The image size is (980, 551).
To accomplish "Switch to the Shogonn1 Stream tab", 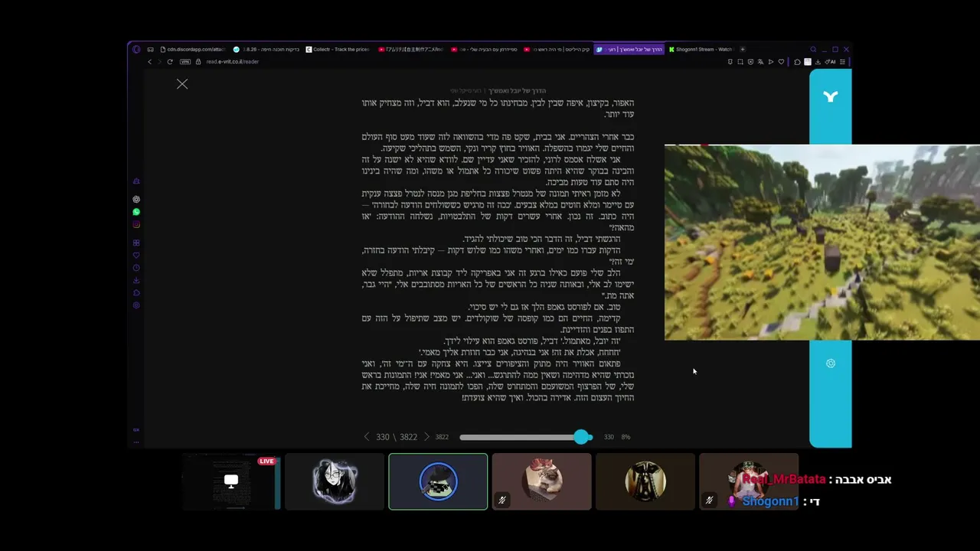I will tap(701, 50).
